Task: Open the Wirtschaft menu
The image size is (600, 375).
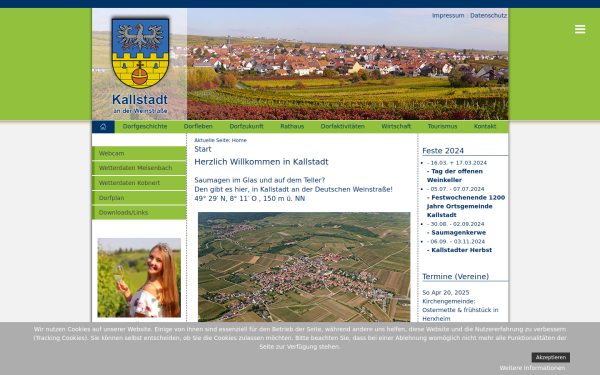Action: tap(396, 126)
